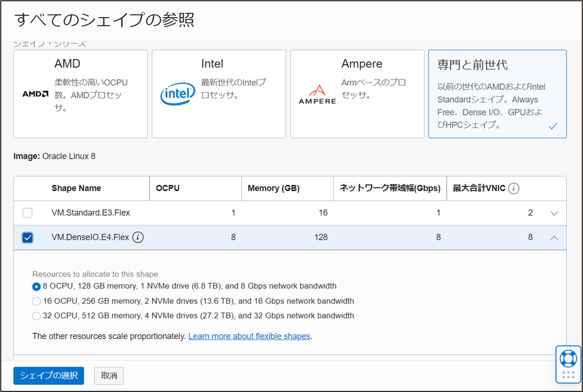Choose 32 OCPU, 512 GB memory option
Viewport: 583px width, 392px height.
(x=37, y=316)
